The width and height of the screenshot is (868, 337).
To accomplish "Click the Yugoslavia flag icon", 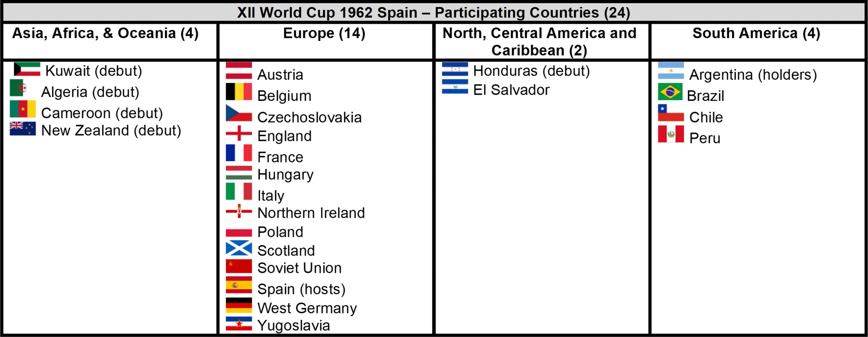I will click(239, 323).
